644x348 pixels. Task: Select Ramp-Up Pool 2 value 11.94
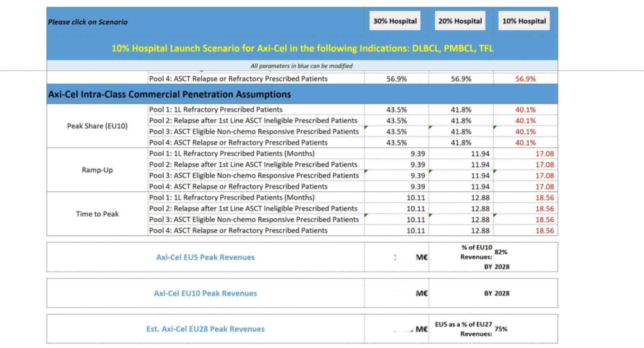tap(480, 165)
